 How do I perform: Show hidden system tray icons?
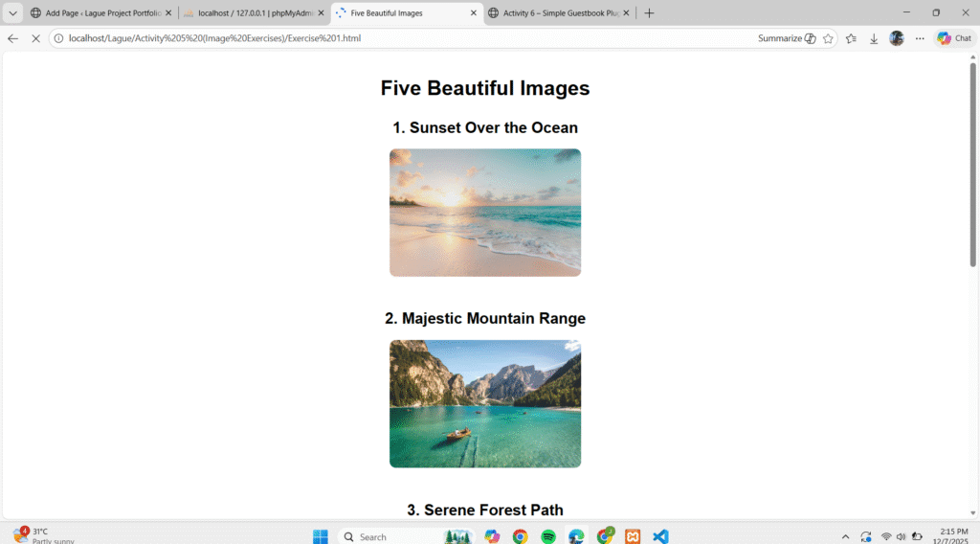pos(845,536)
